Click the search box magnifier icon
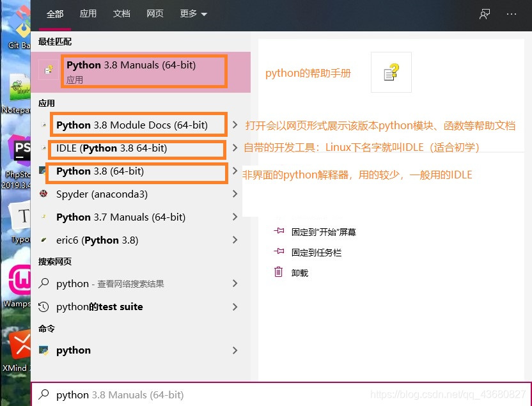 (x=43, y=394)
